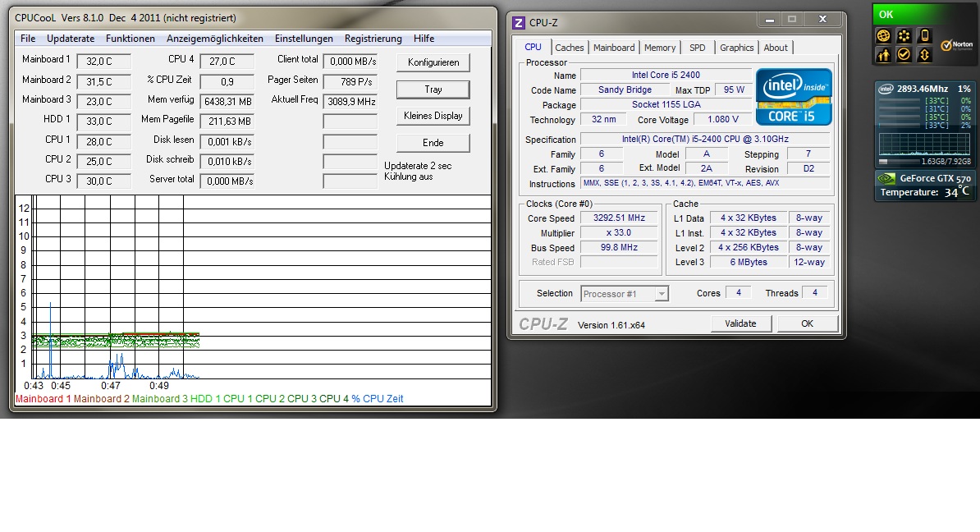Open the Anzeigemöglichkeiten menu
This screenshot has height=532, width=980.
click(x=215, y=39)
